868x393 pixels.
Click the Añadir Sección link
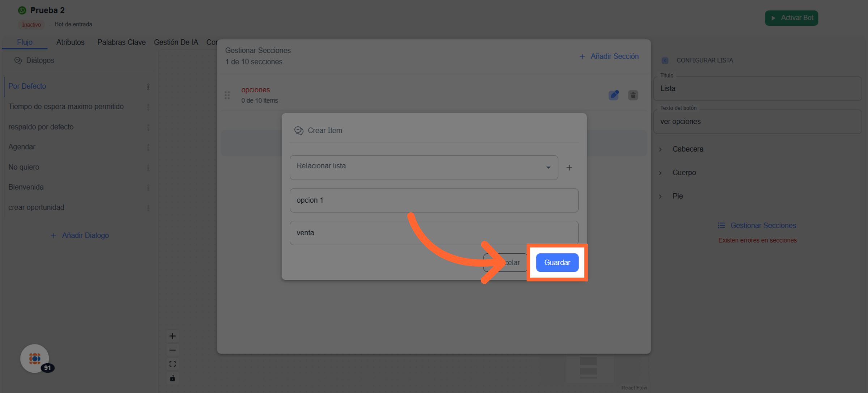tap(609, 56)
